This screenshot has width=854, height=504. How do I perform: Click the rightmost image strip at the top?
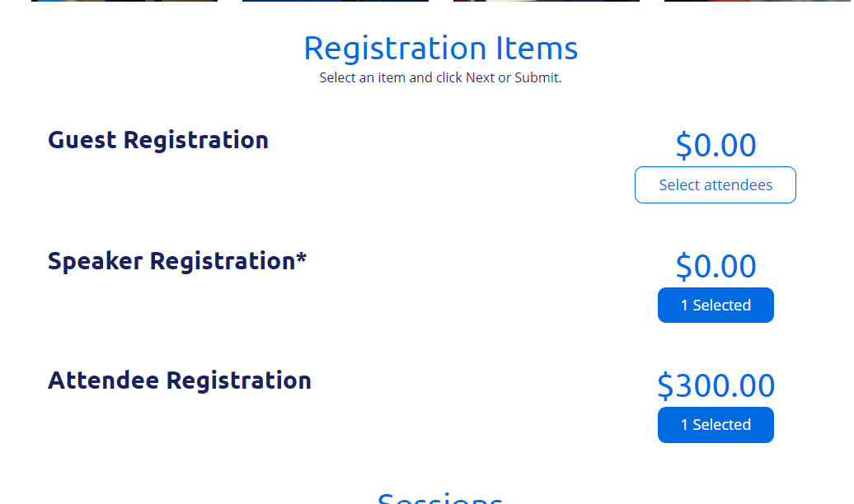pos(758,1)
